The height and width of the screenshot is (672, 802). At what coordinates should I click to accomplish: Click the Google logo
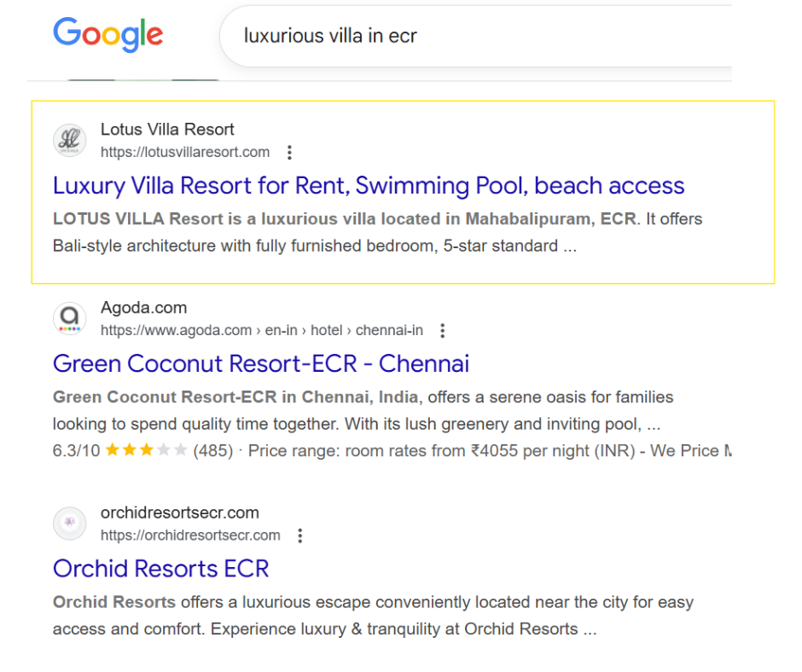108,34
